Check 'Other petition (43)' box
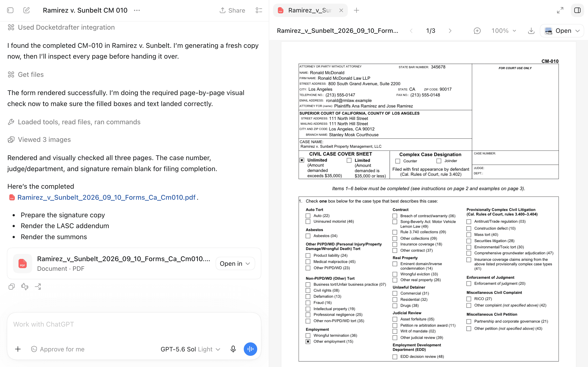 coord(469,329)
